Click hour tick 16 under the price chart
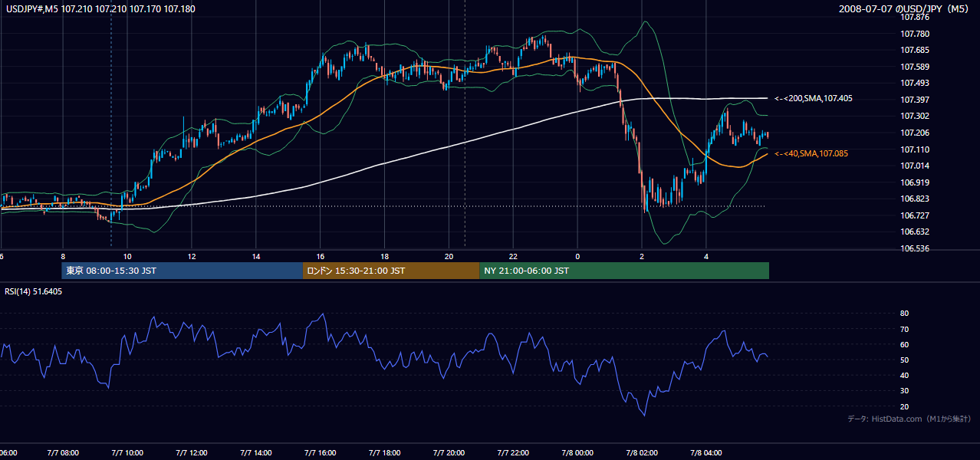 pyautogui.click(x=321, y=257)
